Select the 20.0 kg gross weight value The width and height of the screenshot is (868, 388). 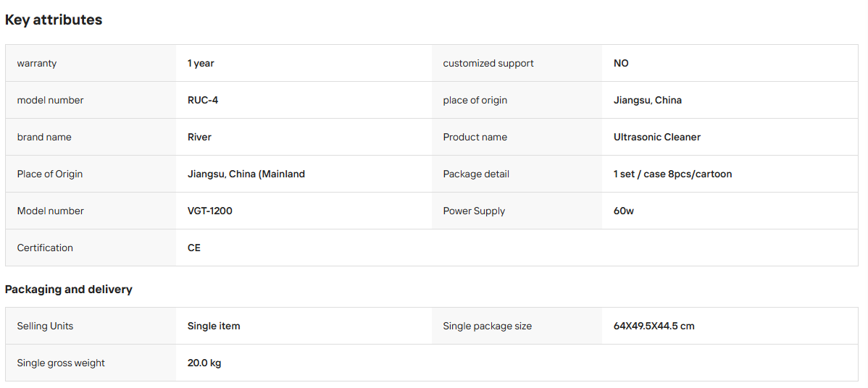[204, 363]
